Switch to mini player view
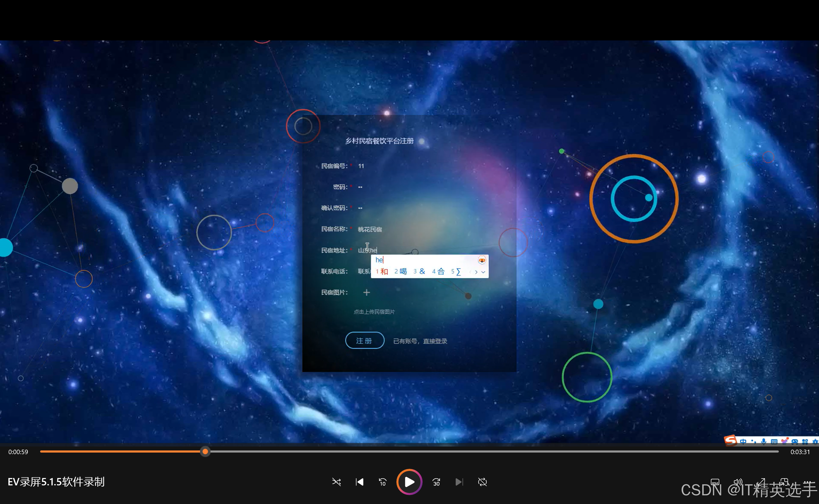The image size is (819, 504). (x=784, y=482)
